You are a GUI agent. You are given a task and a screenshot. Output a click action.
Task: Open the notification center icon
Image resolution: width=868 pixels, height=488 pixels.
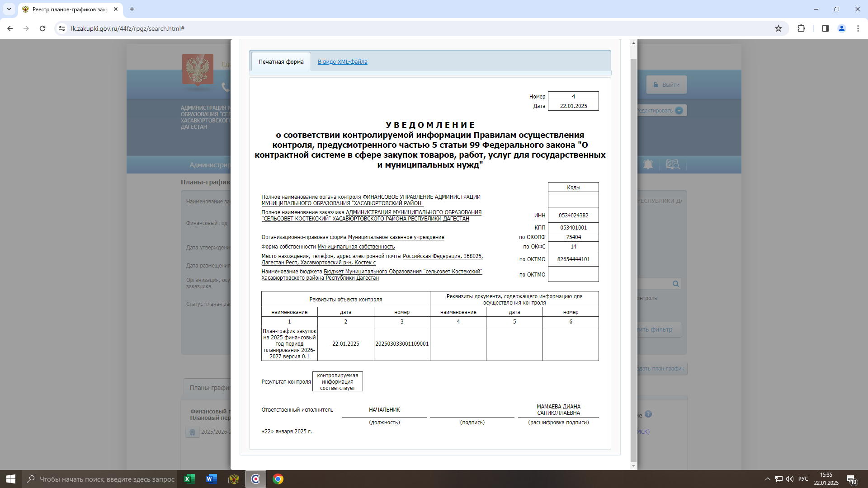(x=851, y=479)
